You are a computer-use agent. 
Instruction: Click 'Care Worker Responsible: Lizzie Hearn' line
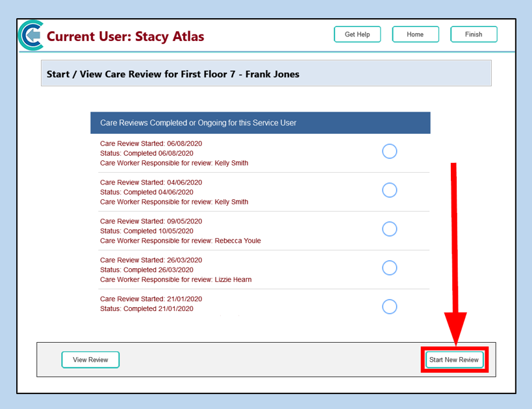tap(175, 280)
